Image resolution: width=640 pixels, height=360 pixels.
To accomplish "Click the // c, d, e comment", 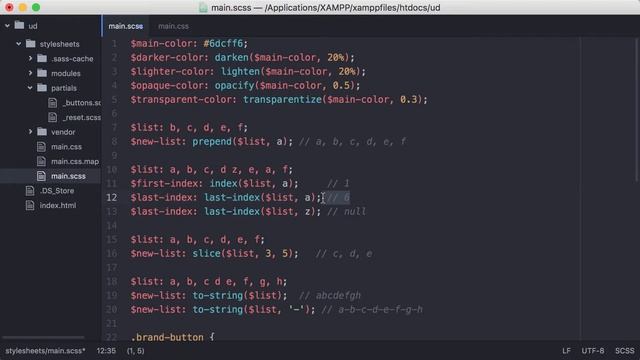I will [344, 254].
